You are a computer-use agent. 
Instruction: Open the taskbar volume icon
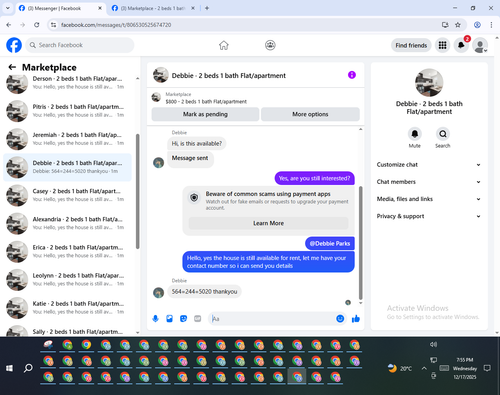433,344
